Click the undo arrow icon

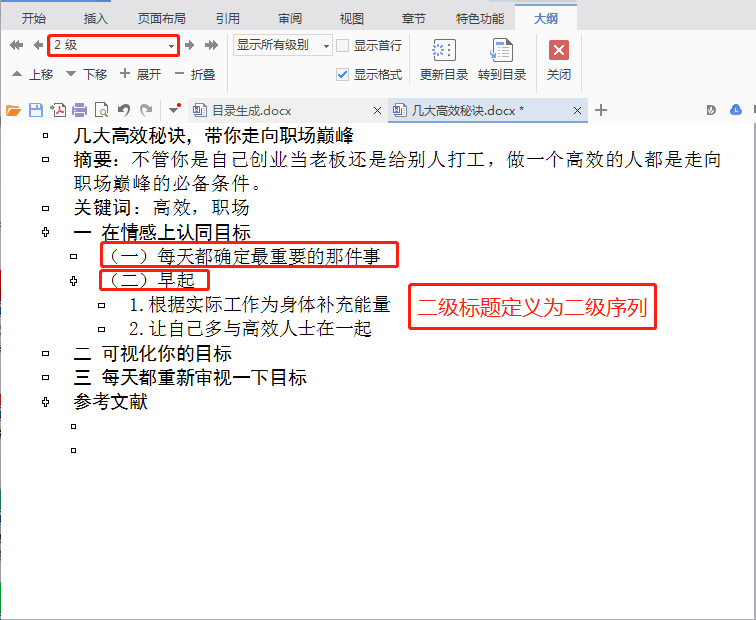pyautogui.click(x=124, y=110)
